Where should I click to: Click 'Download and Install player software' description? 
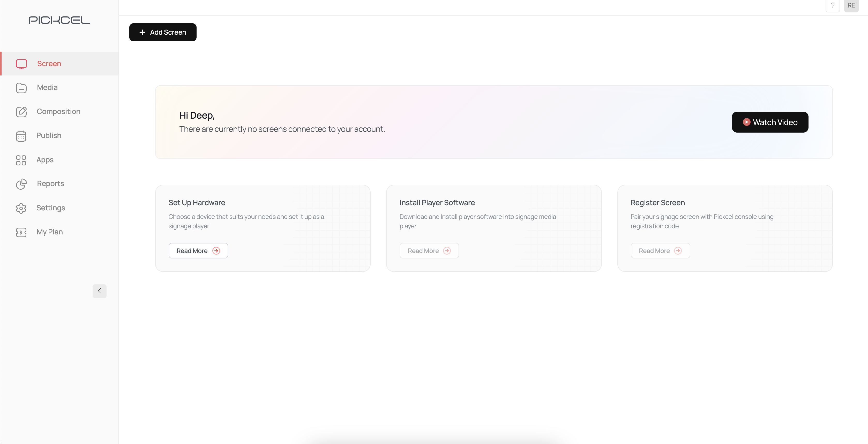(x=478, y=221)
